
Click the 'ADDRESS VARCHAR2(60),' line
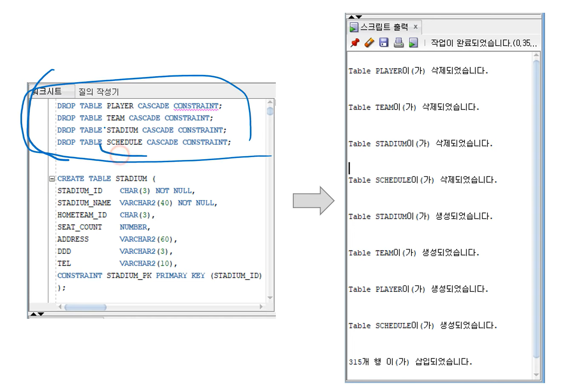pyautogui.click(x=117, y=239)
